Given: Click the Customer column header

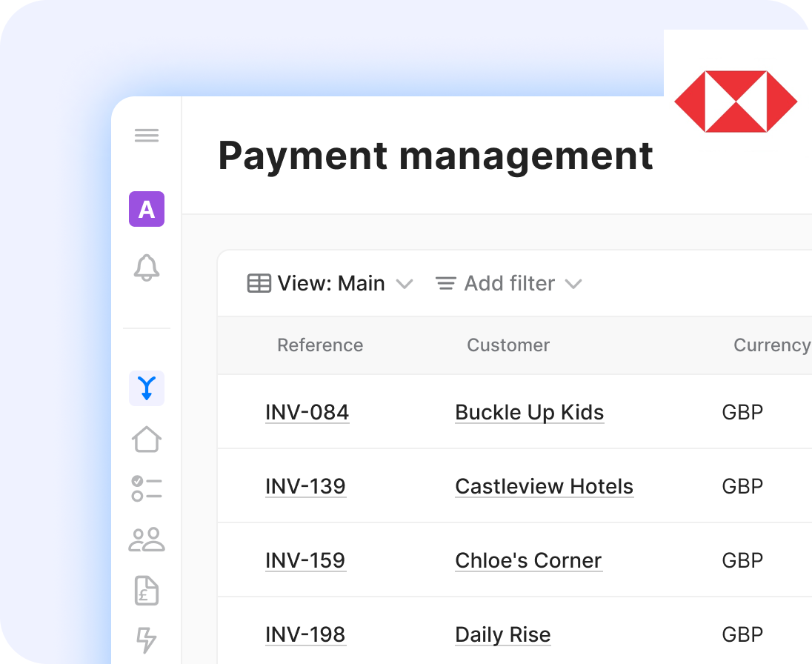Looking at the screenshot, I should pyautogui.click(x=508, y=345).
